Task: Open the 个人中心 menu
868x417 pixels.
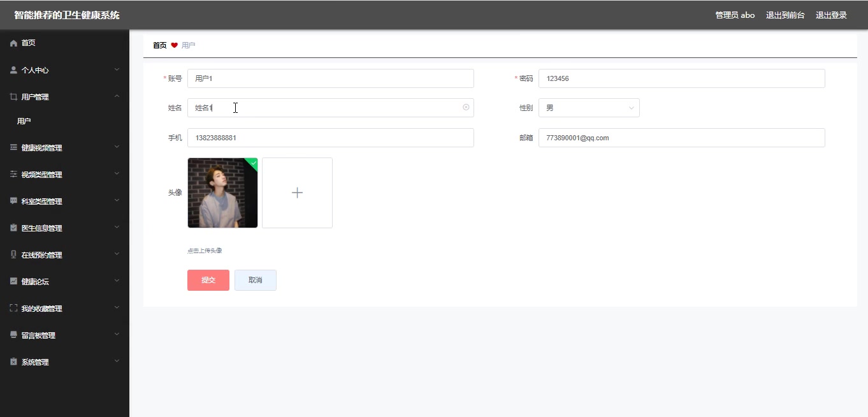Action: [x=64, y=70]
